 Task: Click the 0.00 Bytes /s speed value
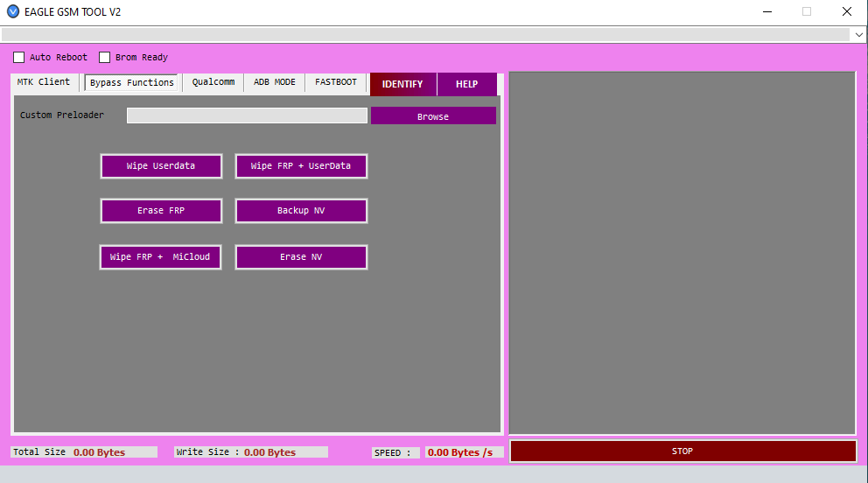pos(460,452)
